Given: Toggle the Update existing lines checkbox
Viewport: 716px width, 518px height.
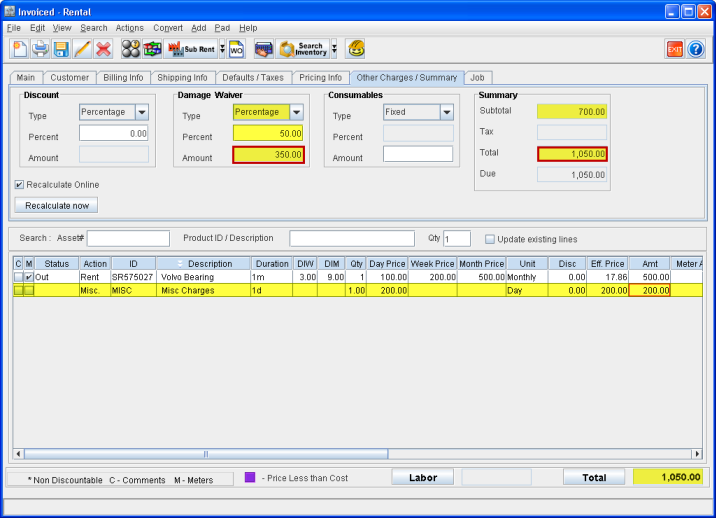Looking at the screenshot, I should [490, 239].
